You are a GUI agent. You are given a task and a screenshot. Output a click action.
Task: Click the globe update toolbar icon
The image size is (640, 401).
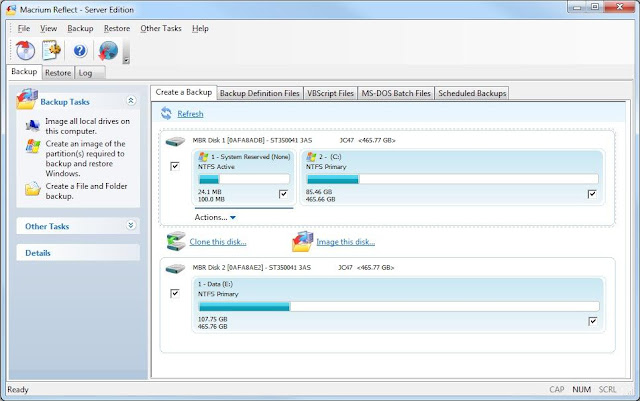tap(108, 51)
